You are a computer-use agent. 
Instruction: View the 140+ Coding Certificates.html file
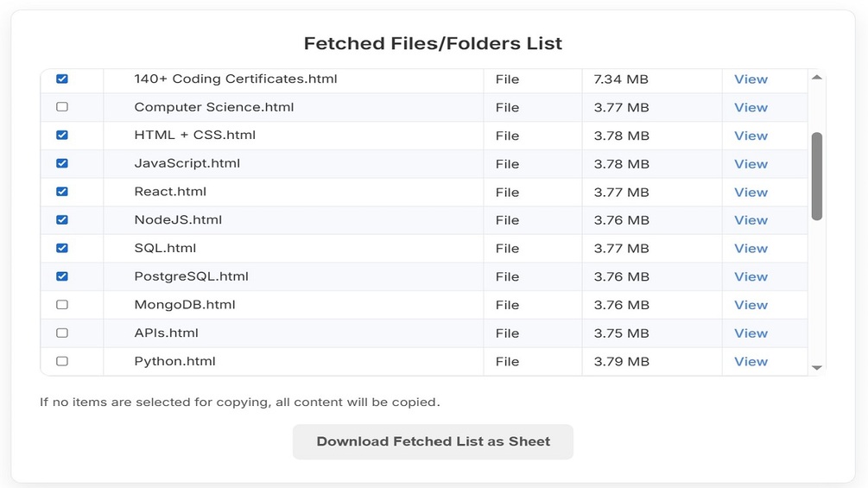[751, 79]
